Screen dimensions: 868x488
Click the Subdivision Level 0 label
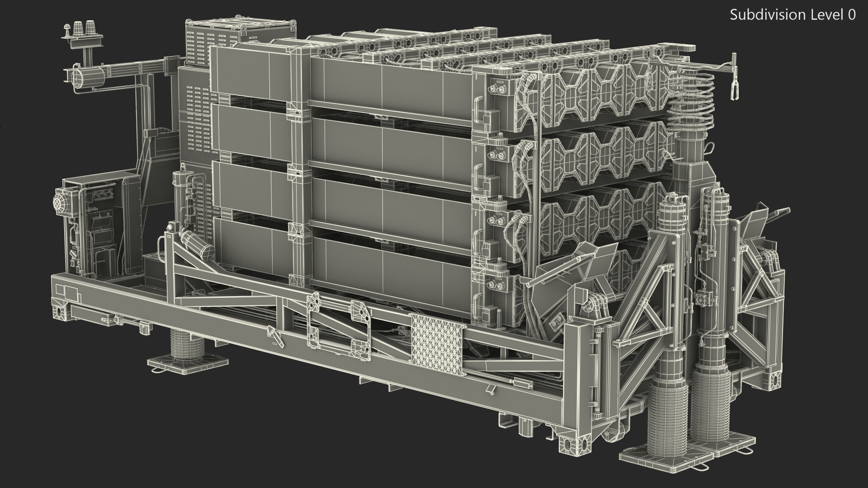click(793, 15)
